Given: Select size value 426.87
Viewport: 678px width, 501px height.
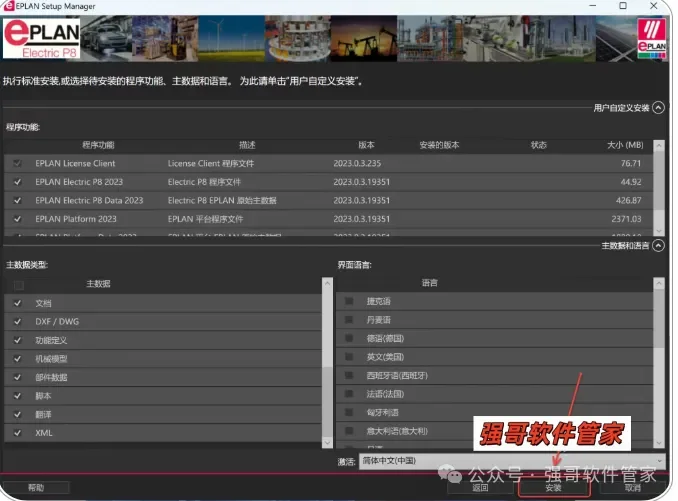Looking at the screenshot, I should [629, 201].
